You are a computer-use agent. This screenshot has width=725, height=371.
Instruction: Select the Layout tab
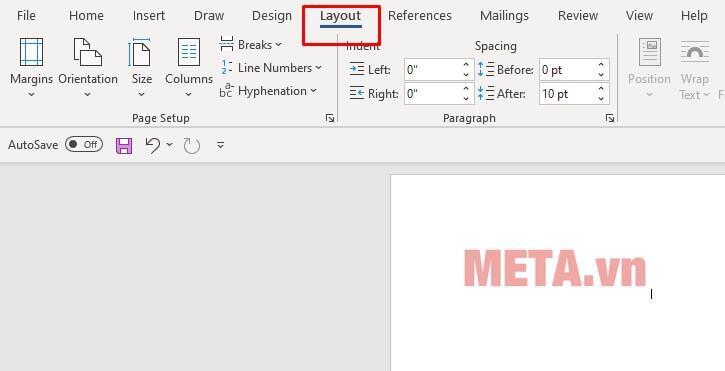341,17
